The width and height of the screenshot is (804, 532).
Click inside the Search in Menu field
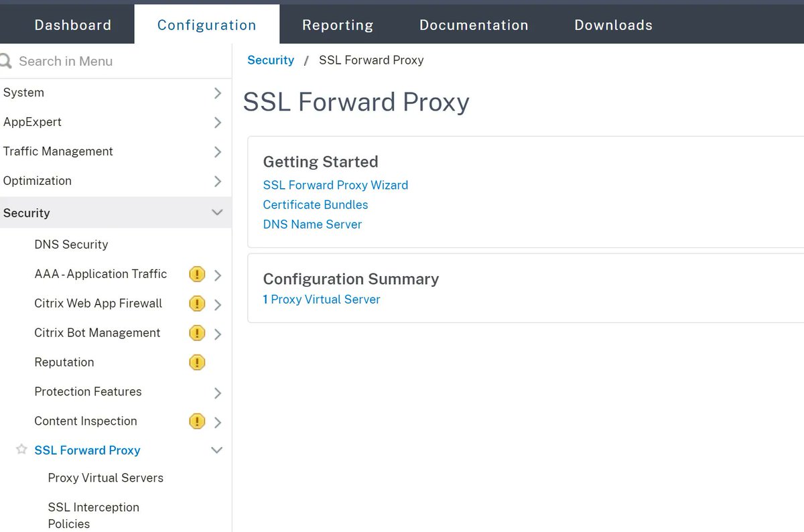pos(80,61)
